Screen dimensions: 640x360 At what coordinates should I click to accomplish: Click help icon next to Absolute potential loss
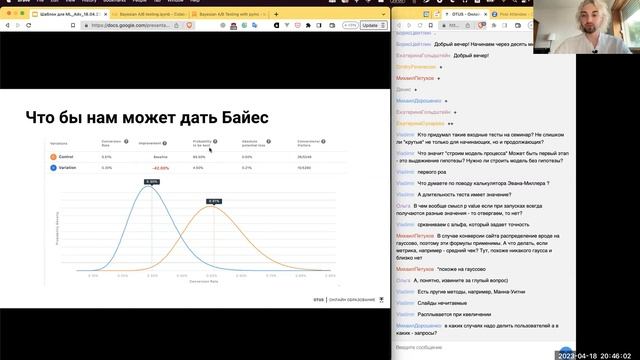tap(269, 142)
